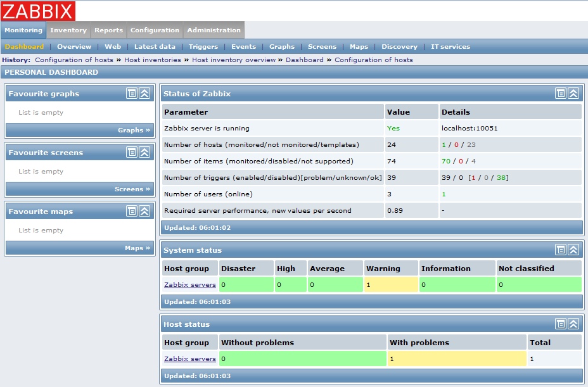The image size is (588, 387).
Task: Open Overview in the submenu
Action: pyautogui.click(x=74, y=46)
